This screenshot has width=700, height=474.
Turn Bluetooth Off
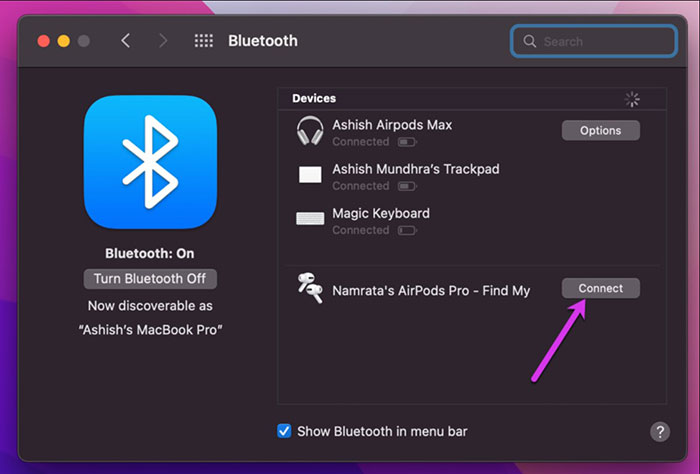[x=150, y=279]
